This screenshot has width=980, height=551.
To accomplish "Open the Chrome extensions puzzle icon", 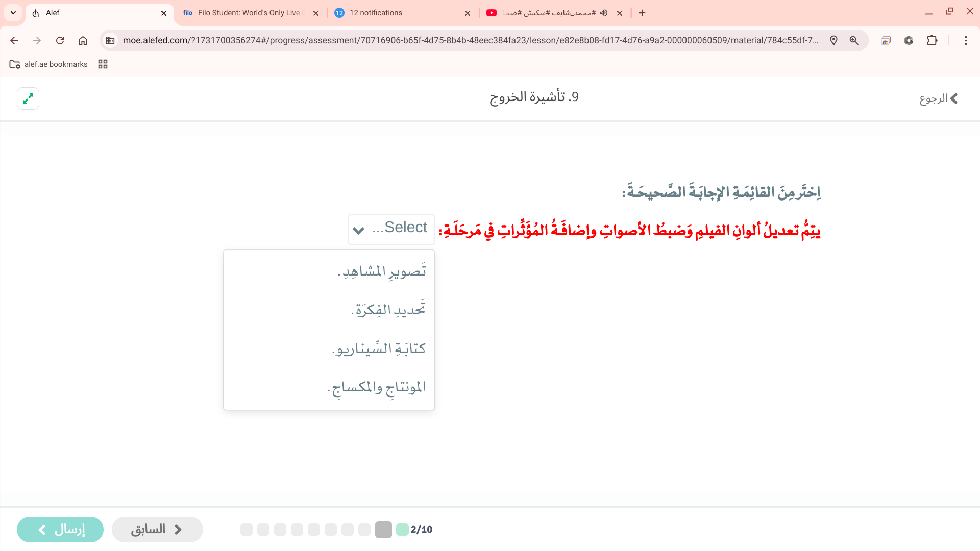I will pyautogui.click(x=932, y=41).
